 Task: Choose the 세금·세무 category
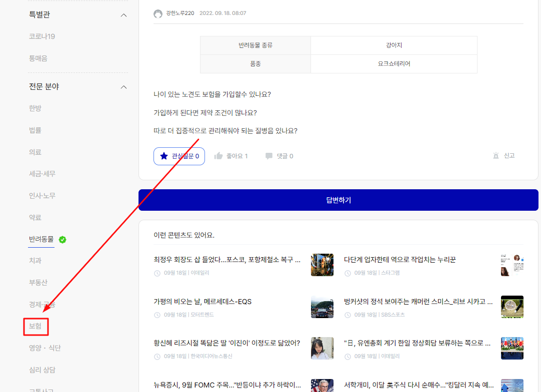[x=42, y=174]
